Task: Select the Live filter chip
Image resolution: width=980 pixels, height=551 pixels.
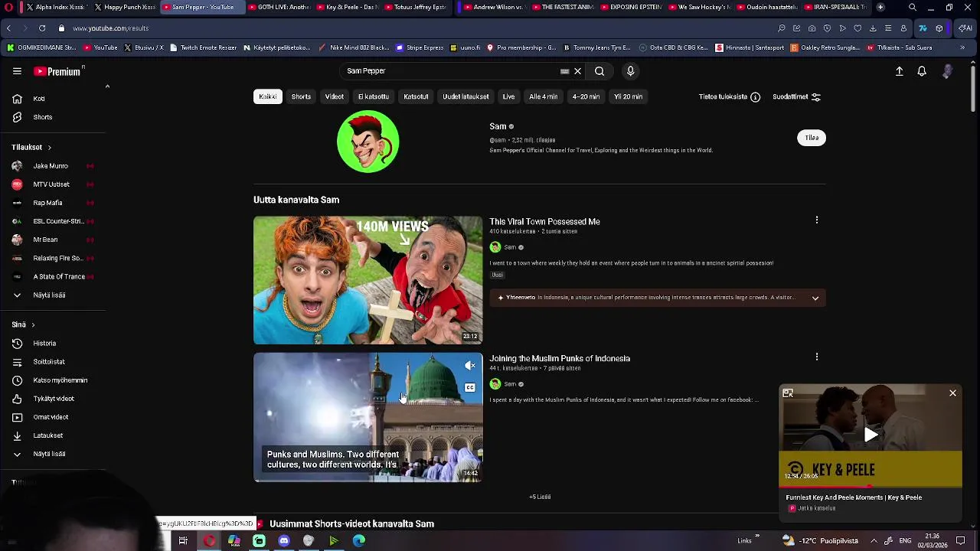Action: (x=508, y=97)
